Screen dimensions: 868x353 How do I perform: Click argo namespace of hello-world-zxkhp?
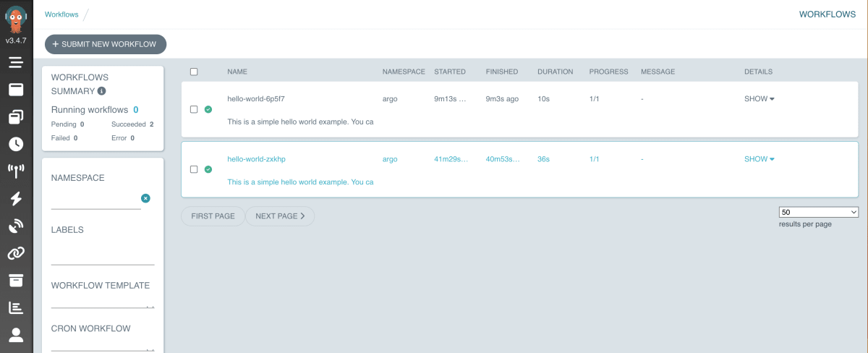click(390, 158)
